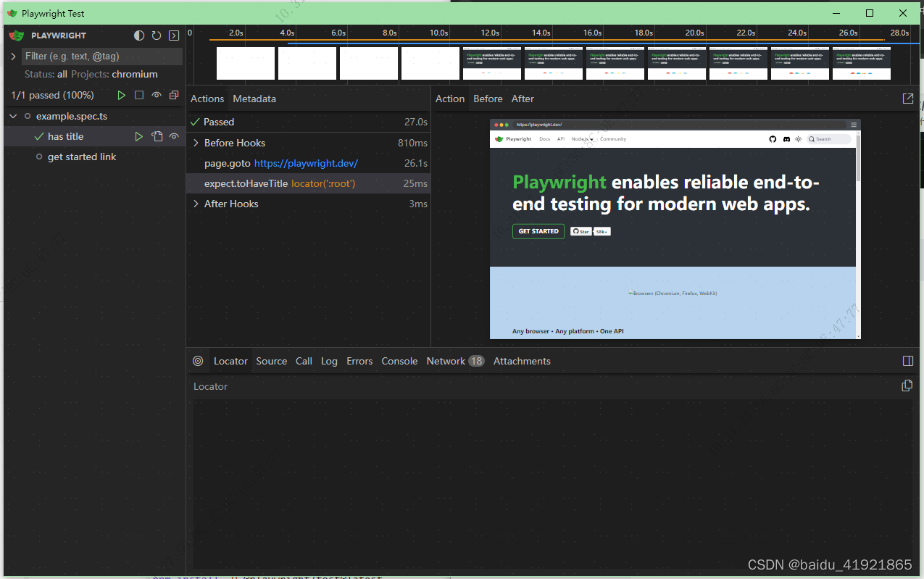Select the example.spec.ts file row
This screenshot has height=579, width=924.
pos(94,116)
